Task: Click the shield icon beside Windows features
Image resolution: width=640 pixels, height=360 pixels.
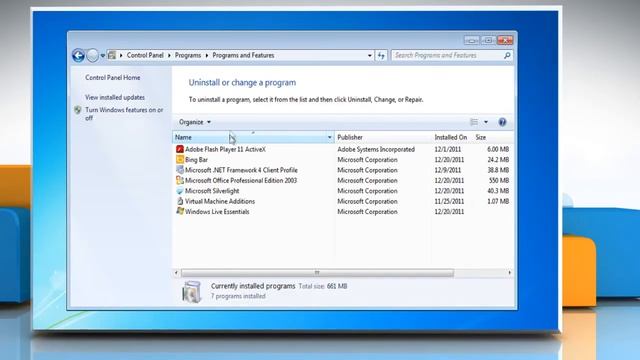Action: coord(78,110)
